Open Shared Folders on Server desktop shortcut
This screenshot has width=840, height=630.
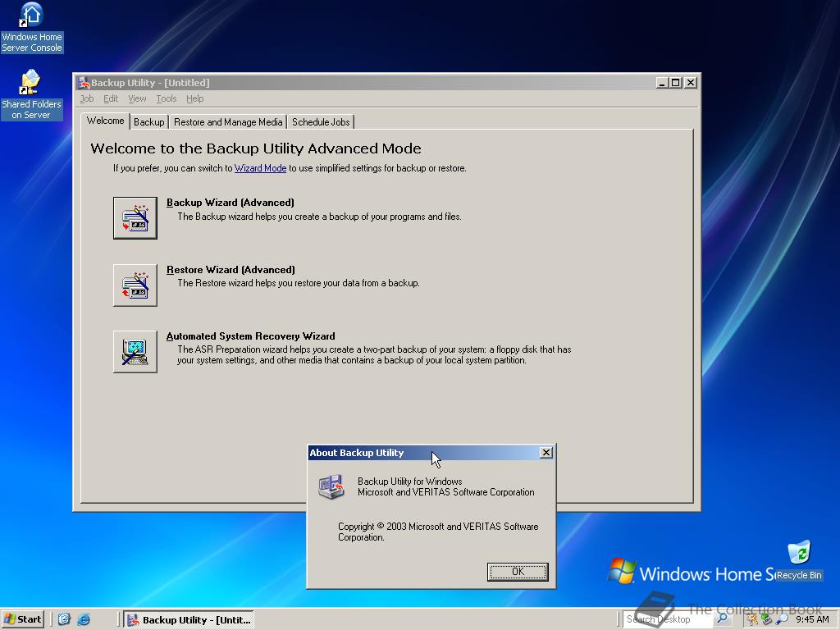(31, 95)
